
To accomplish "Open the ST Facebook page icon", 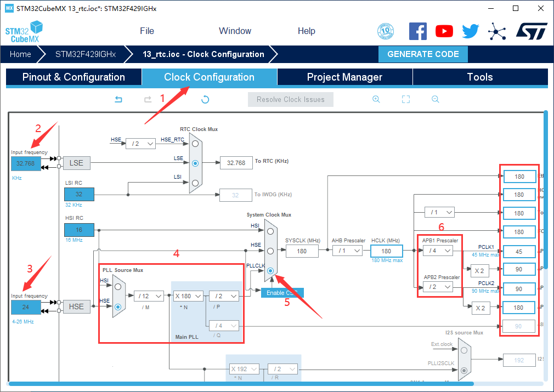I will [x=418, y=31].
